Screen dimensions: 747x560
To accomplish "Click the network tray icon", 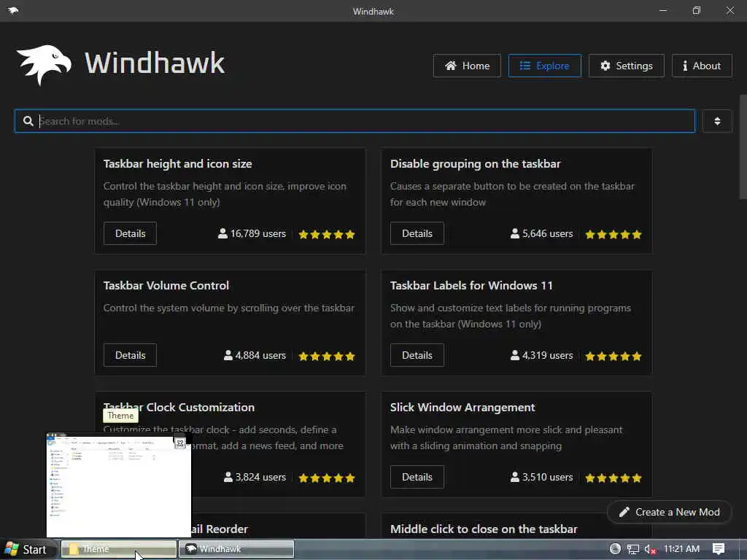I will 632,549.
